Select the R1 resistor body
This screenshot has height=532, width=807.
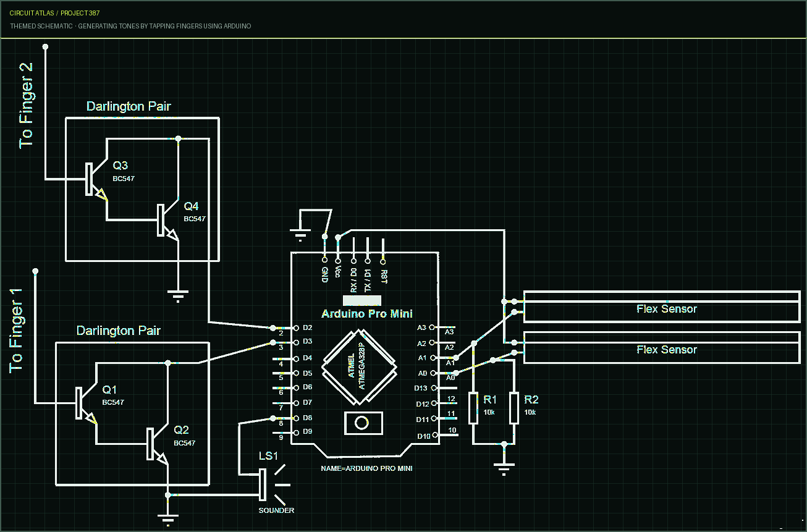(473, 408)
